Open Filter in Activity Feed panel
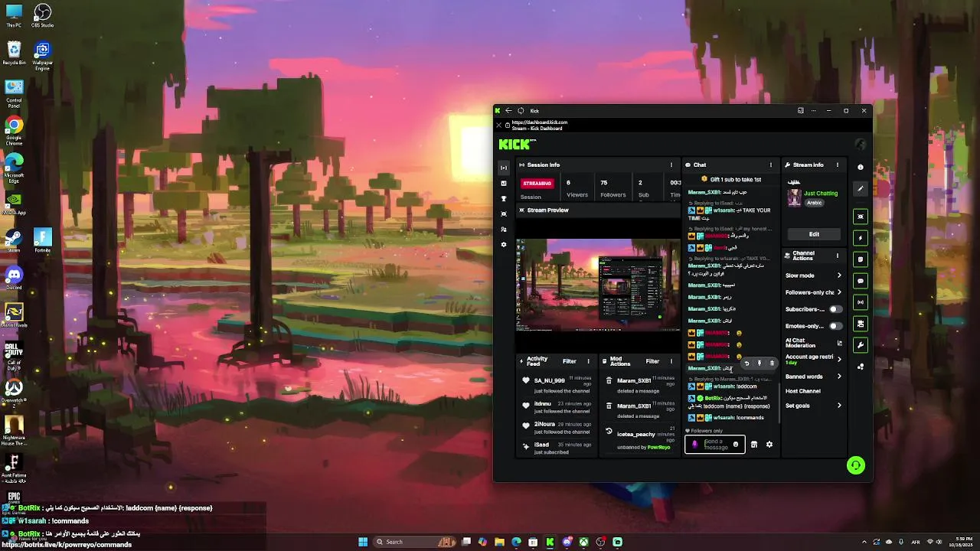Screen dimensions: 980x551 (570, 361)
